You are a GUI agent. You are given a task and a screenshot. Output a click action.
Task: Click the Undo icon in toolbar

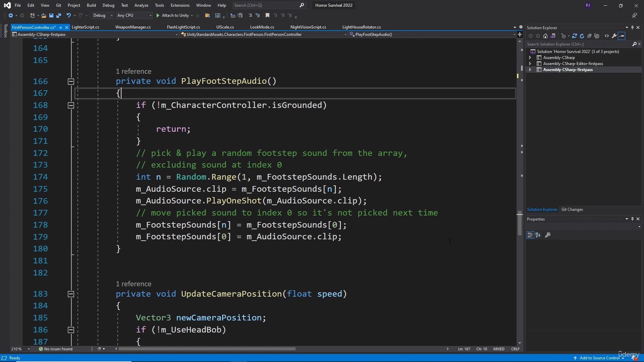[x=68, y=15]
